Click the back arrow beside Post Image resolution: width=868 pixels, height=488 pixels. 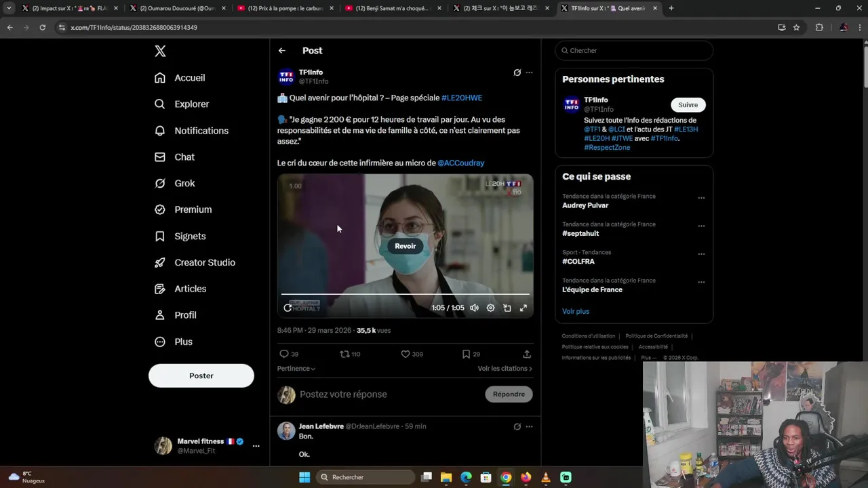pyautogui.click(x=282, y=51)
